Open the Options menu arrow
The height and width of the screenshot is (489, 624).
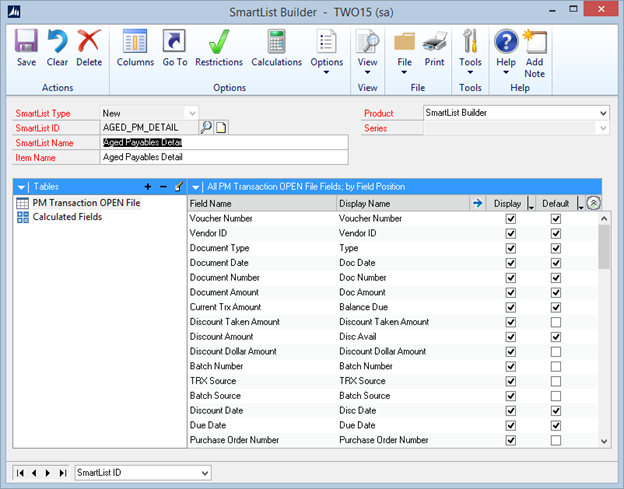[x=326, y=72]
